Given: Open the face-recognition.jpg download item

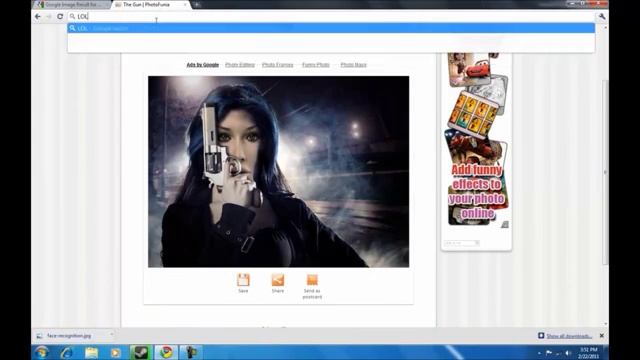Looking at the screenshot, I should (69, 336).
